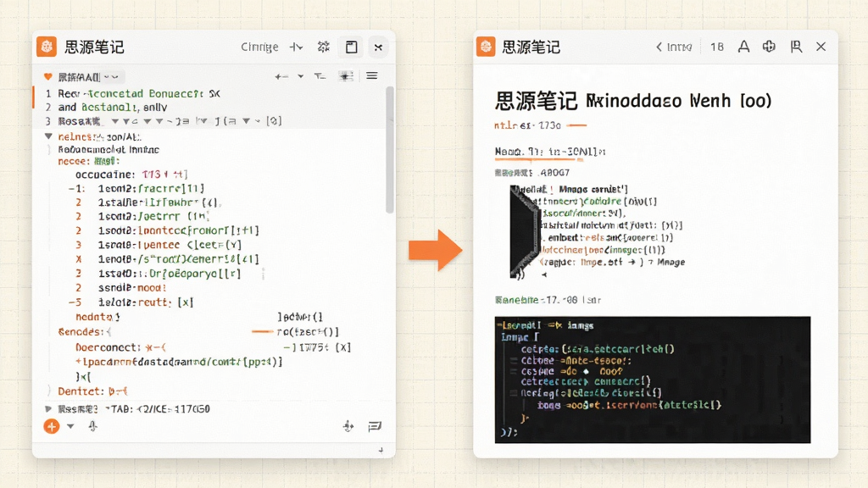Image resolution: width=868 pixels, height=488 pixels.
Task: Click the 'Senodes:' row
Action: 85,332
